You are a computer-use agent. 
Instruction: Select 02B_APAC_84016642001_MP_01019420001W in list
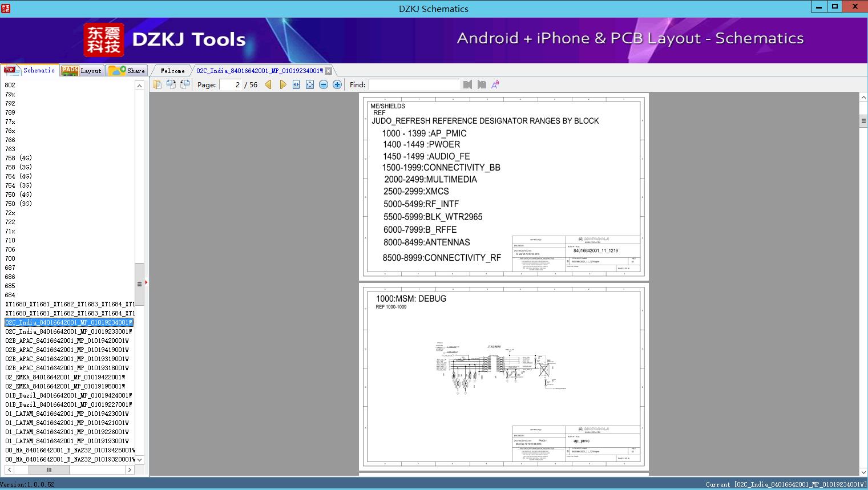[x=67, y=341]
